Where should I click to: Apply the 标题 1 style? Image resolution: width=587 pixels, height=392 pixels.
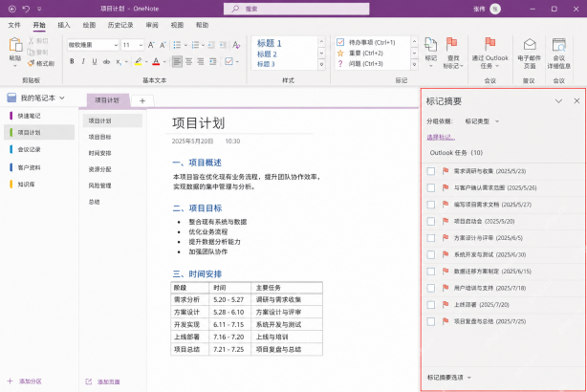tap(270, 43)
